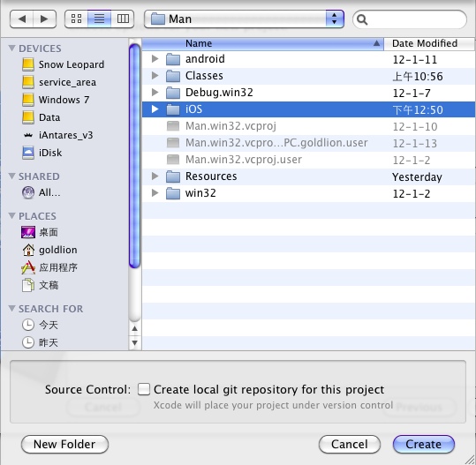Click the search field

(410, 19)
